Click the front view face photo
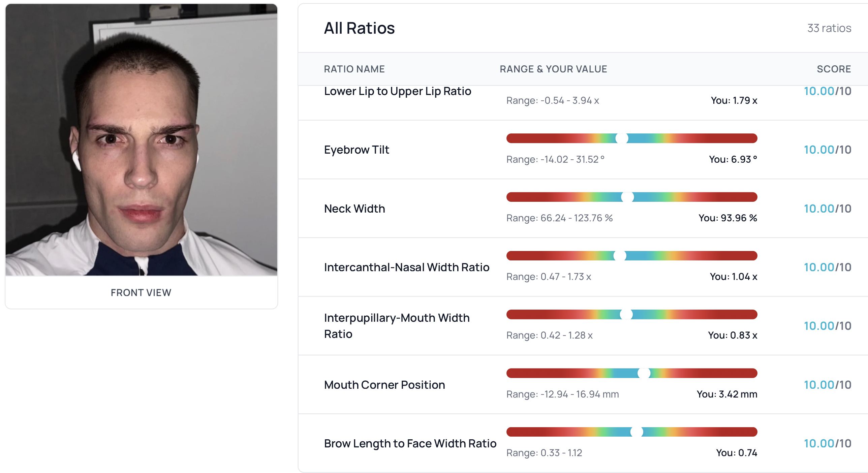Screen dimensions: 868x473 click(142, 140)
